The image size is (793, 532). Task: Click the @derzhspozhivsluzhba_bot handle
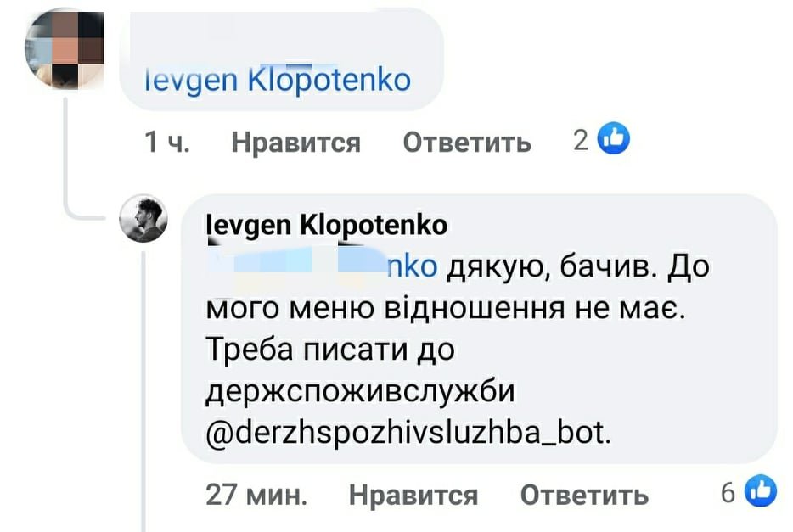[408, 434]
